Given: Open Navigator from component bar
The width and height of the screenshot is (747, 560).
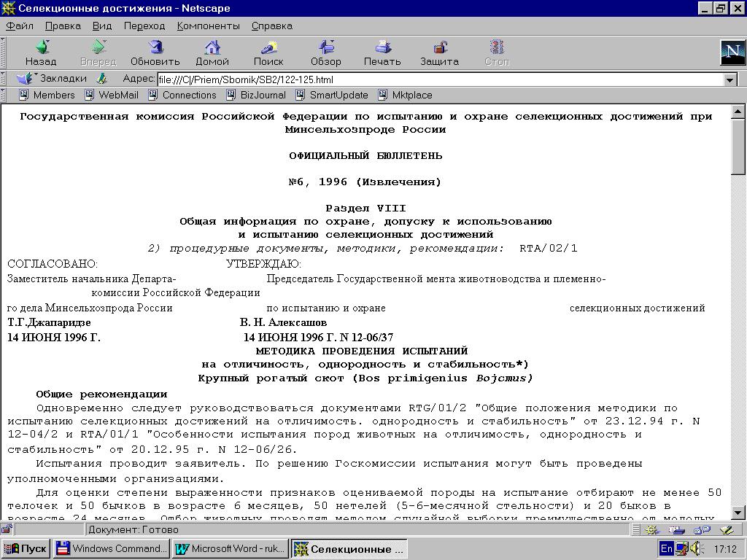Looking at the screenshot, I should [x=652, y=529].
